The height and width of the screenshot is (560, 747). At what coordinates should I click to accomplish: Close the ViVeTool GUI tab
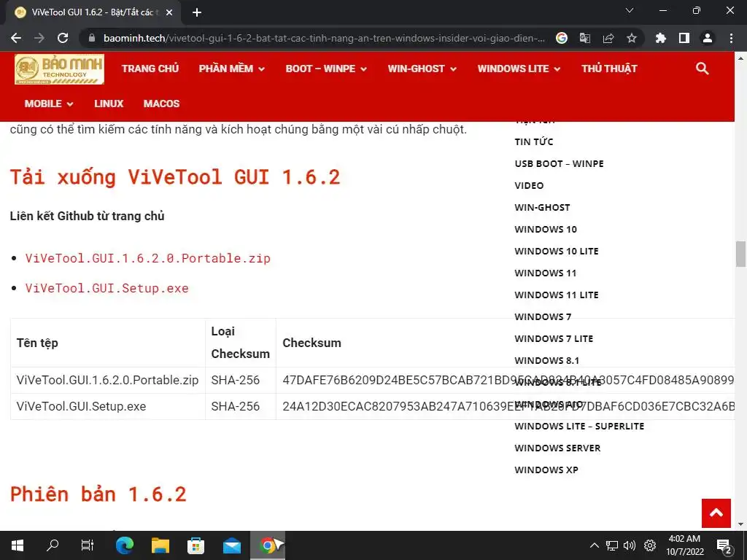(x=169, y=12)
